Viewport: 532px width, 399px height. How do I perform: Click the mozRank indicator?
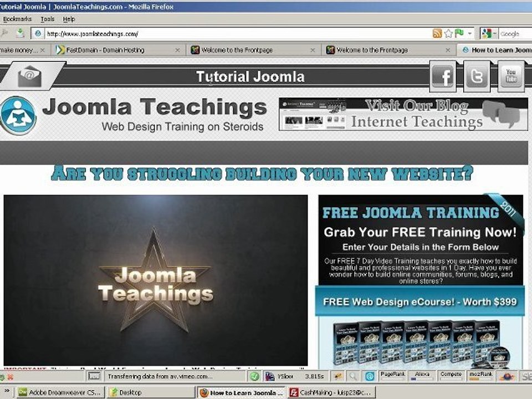click(x=481, y=376)
